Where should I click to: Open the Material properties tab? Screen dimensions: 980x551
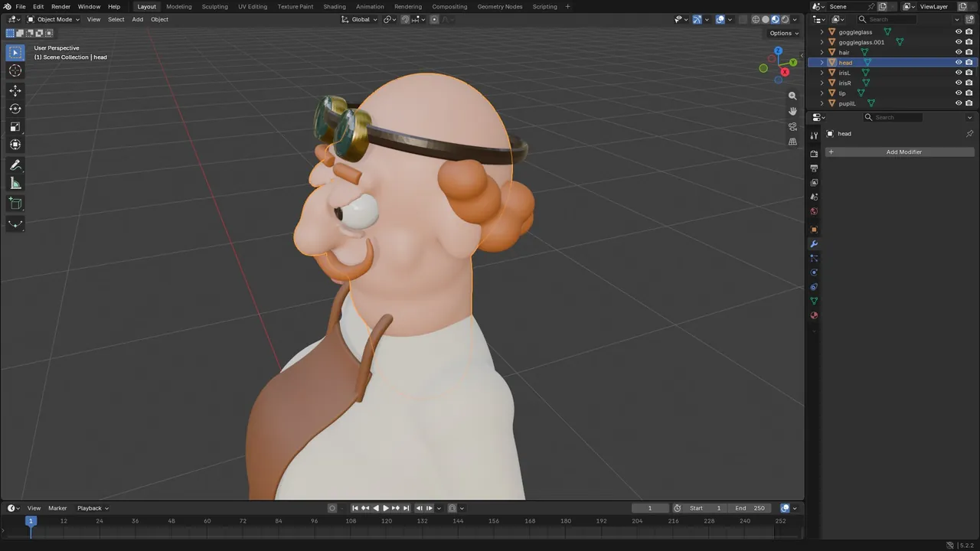click(814, 315)
